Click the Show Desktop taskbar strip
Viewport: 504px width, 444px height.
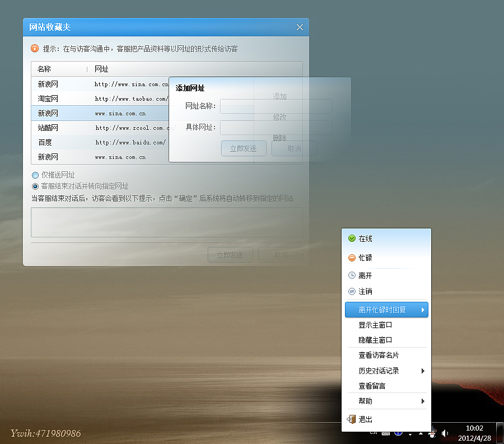tap(500, 433)
